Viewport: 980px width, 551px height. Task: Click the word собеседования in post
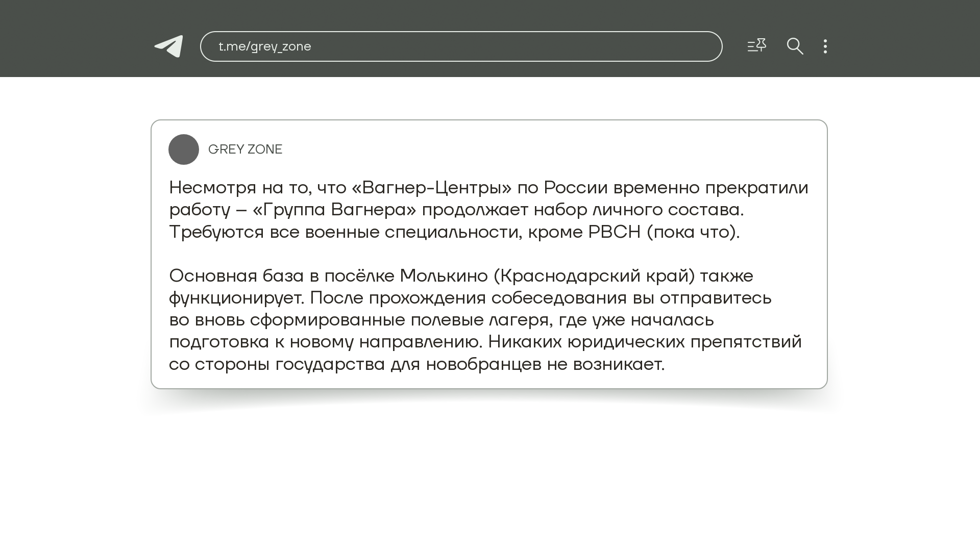pos(559,298)
